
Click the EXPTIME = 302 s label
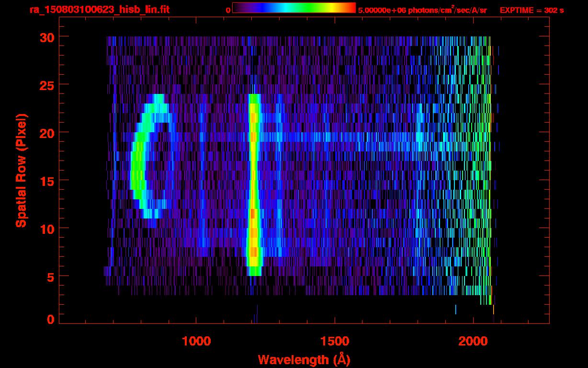531,10
